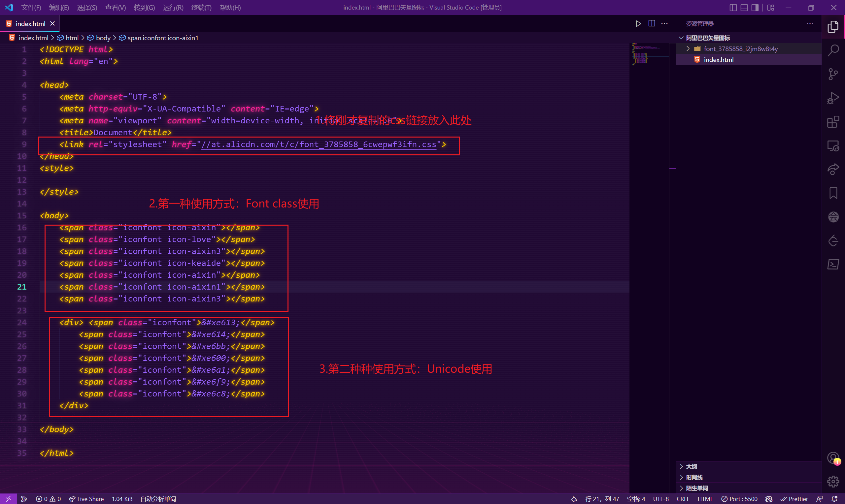Change UTF-8 file encoding
This screenshot has height=504, width=845.
click(660, 499)
